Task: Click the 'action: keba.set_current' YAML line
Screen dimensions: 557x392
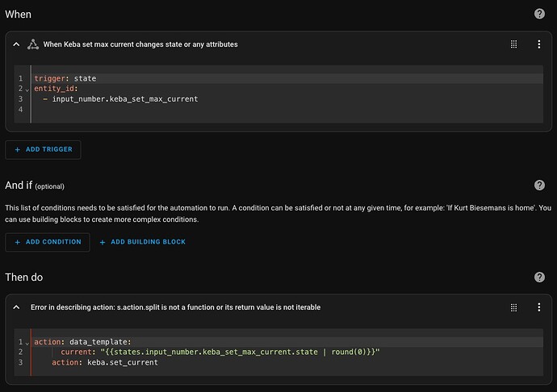Action: tap(105, 362)
